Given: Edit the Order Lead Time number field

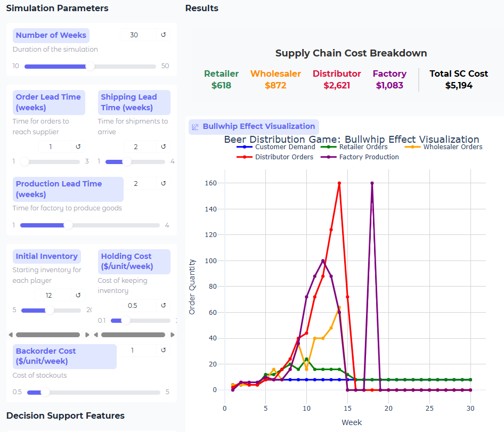Looking at the screenshot, I should [55, 146].
